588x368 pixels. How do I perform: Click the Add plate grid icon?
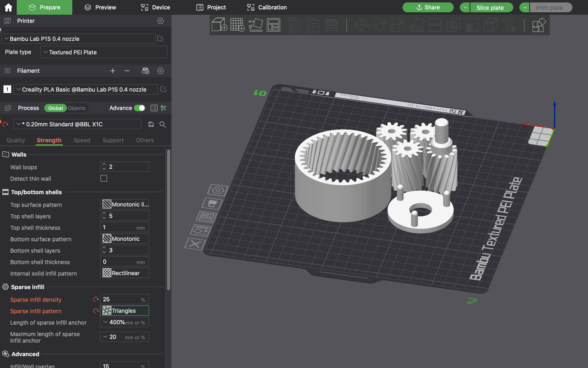point(237,25)
